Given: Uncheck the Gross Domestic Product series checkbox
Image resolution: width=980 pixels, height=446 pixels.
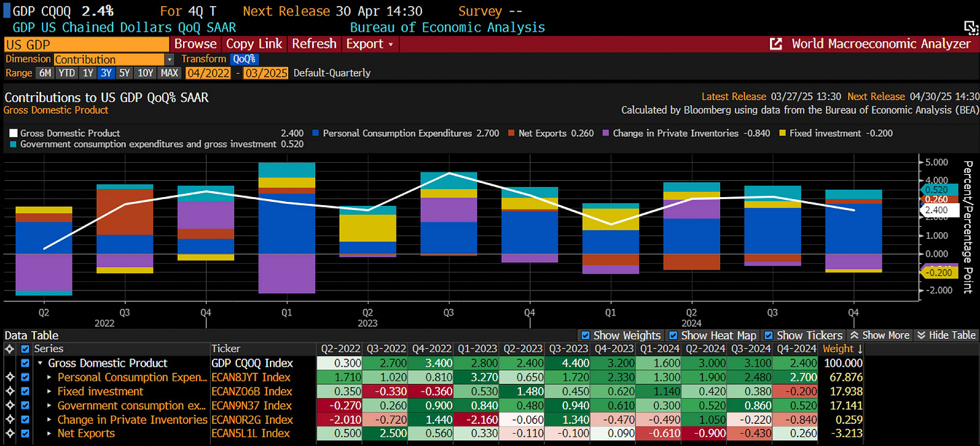Looking at the screenshot, I should pos(26,363).
